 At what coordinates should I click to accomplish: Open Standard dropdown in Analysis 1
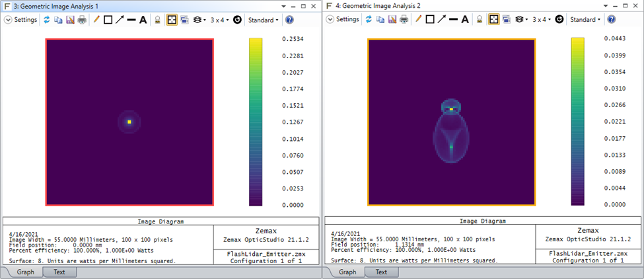coord(262,20)
